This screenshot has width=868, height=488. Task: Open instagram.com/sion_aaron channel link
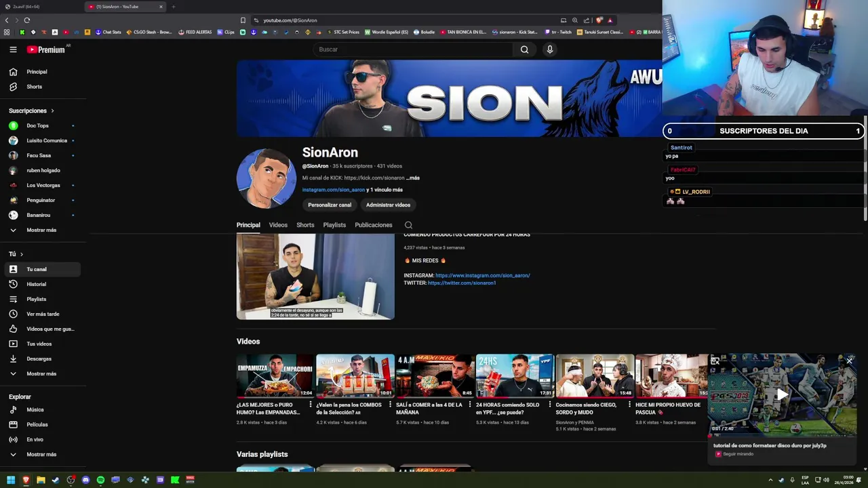click(x=334, y=190)
